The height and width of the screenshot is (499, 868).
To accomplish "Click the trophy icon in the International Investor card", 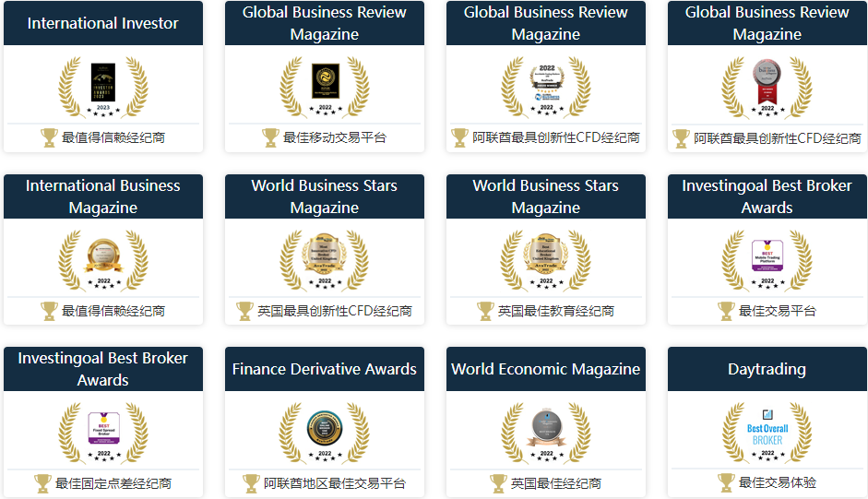I will [49, 137].
